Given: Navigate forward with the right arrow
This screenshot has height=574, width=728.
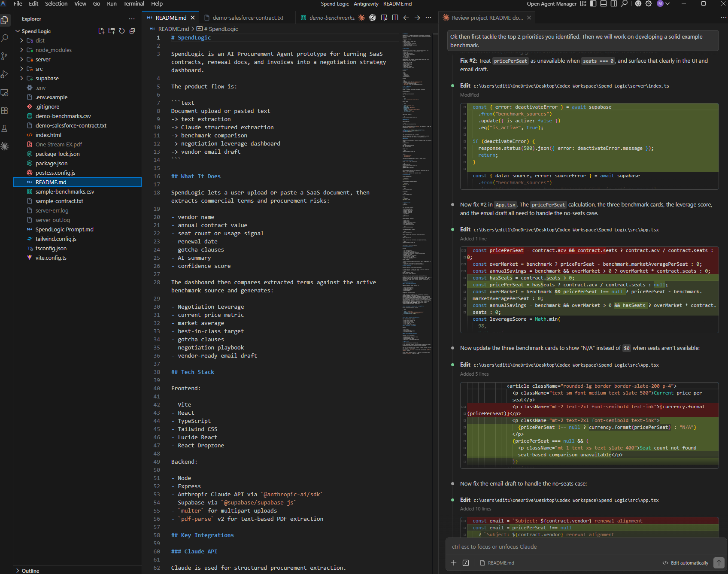Looking at the screenshot, I should tap(417, 18).
